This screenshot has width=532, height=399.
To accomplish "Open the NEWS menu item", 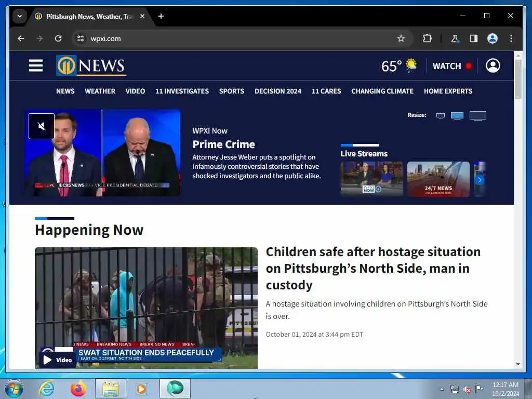I will click(x=65, y=91).
